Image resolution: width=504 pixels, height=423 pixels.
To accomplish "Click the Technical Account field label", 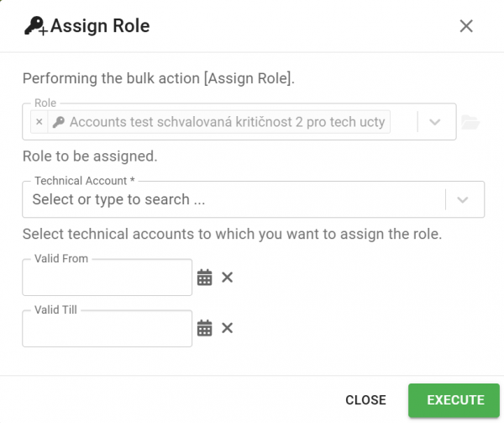I will [x=85, y=181].
